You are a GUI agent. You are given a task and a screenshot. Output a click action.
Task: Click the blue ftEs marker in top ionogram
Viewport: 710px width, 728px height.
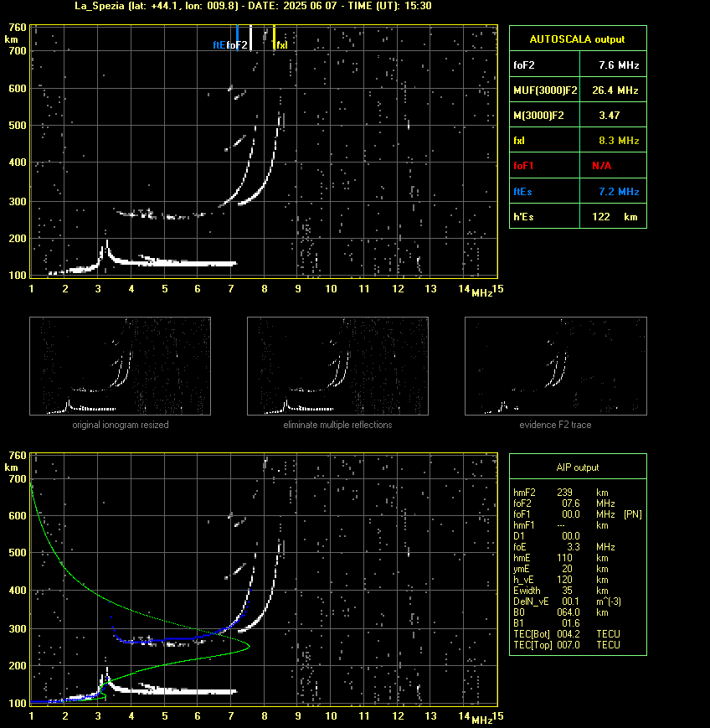coord(237,38)
